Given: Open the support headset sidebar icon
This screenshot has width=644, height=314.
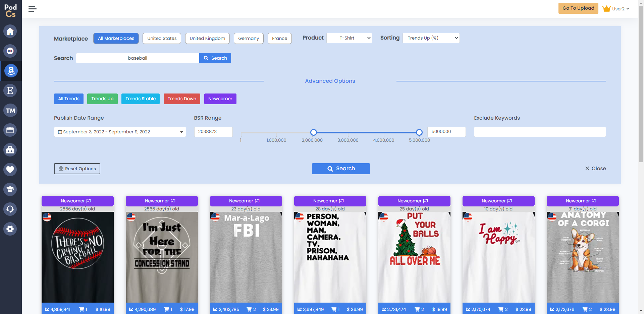Looking at the screenshot, I should [10, 209].
